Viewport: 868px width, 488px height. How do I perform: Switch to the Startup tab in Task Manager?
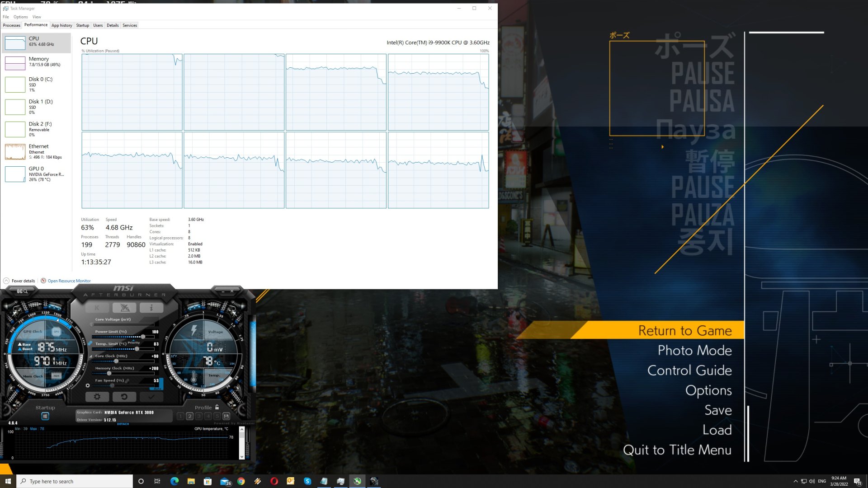[82, 25]
